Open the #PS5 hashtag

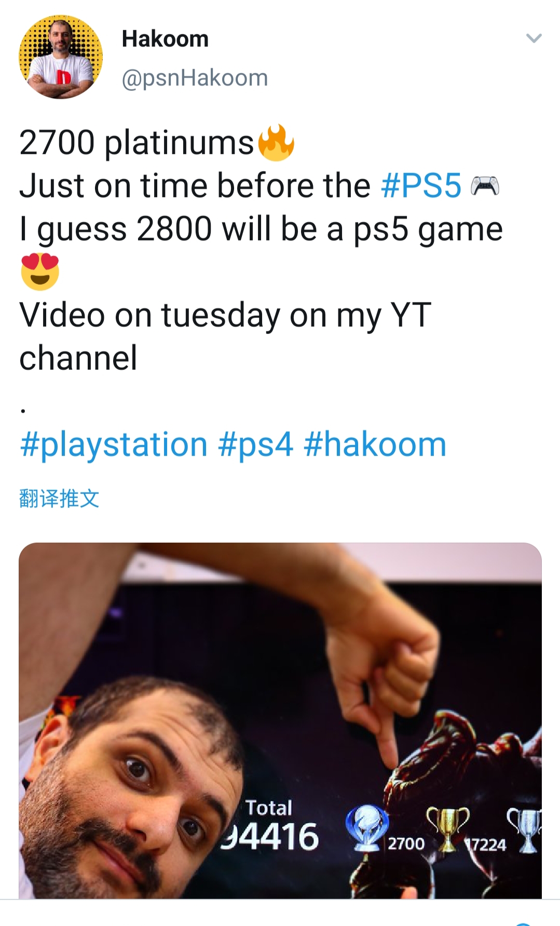[x=421, y=185]
